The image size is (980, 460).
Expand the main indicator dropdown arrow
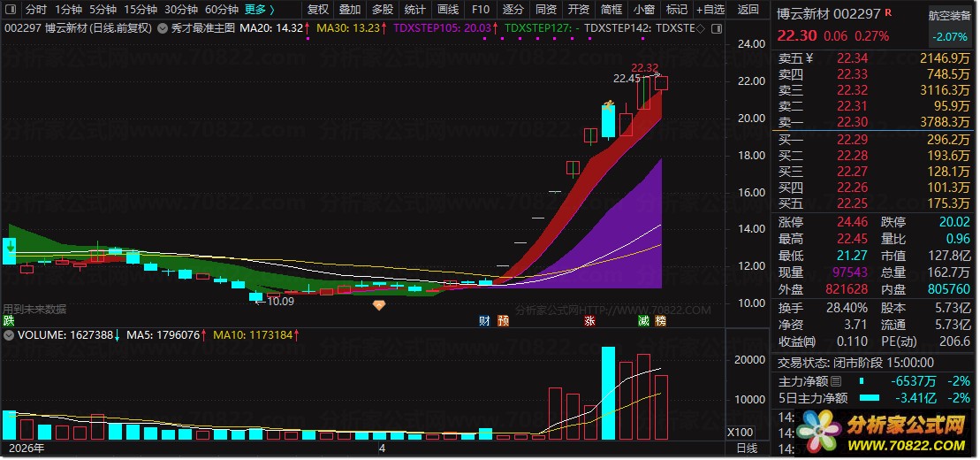tap(163, 28)
